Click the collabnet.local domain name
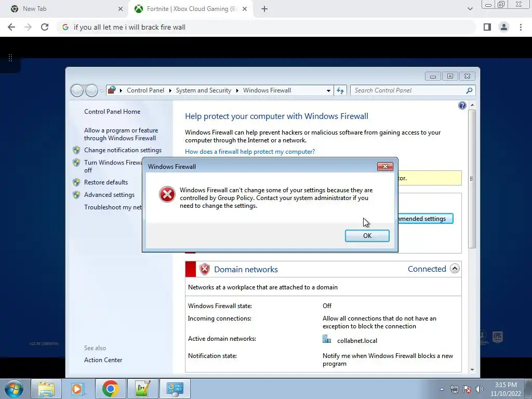The width and height of the screenshot is (532, 399). click(357, 341)
